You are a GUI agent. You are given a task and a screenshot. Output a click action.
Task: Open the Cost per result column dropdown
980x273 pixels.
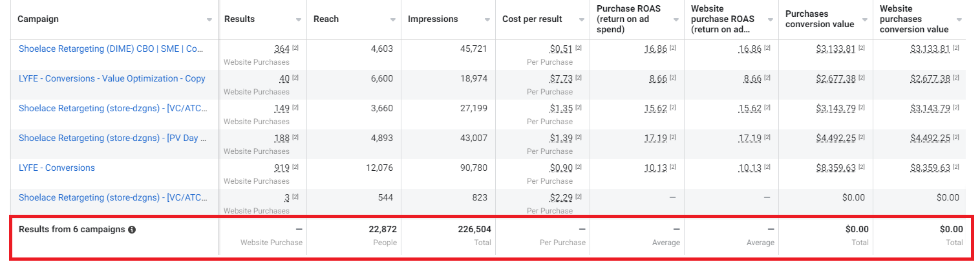tap(581, 20)
